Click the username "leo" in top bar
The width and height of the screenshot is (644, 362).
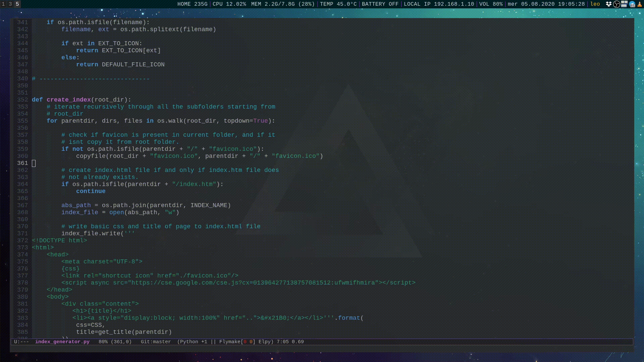pos(595,4)
